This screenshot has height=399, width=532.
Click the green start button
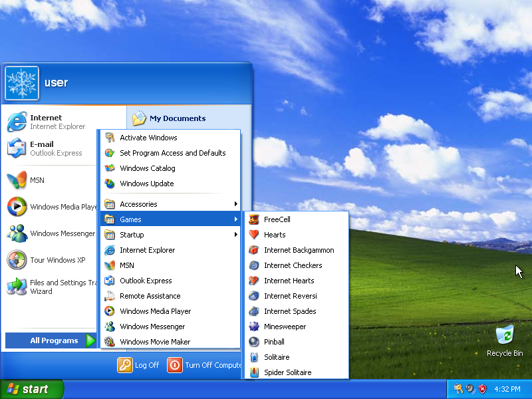pyautogui.click(x=31, y=389)
